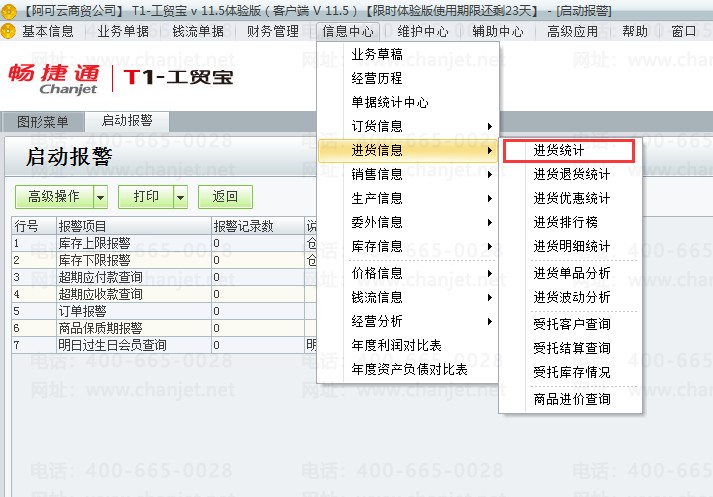The image size is (713, 497).
Task: Select 商品进价查询 menu item
Action: 571,399
